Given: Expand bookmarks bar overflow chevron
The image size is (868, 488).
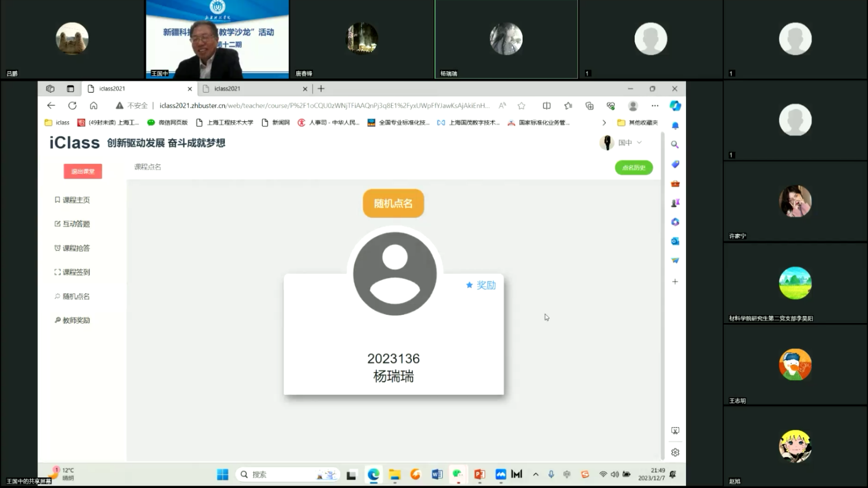Looking at the screenshot, I should coord(604,123).
